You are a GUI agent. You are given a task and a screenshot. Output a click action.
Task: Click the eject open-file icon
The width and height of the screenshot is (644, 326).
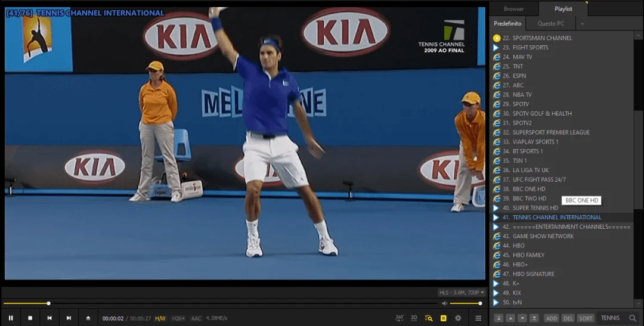coord(88,318)
